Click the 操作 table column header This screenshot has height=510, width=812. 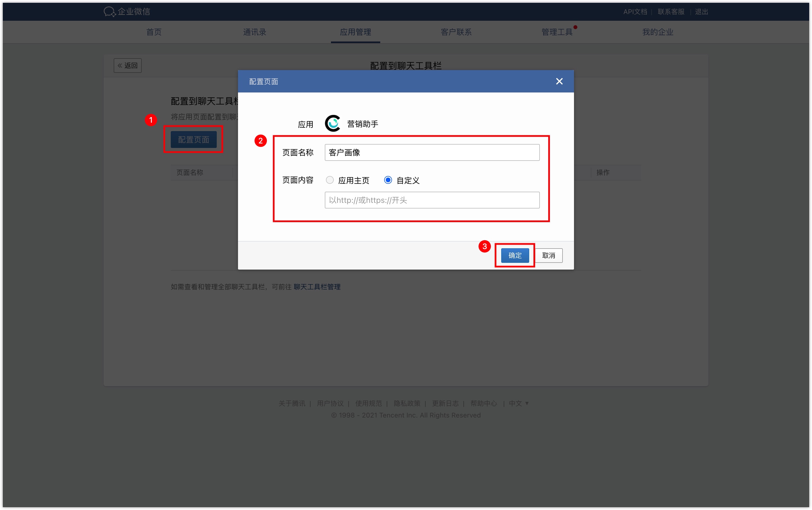coord(603,172)
